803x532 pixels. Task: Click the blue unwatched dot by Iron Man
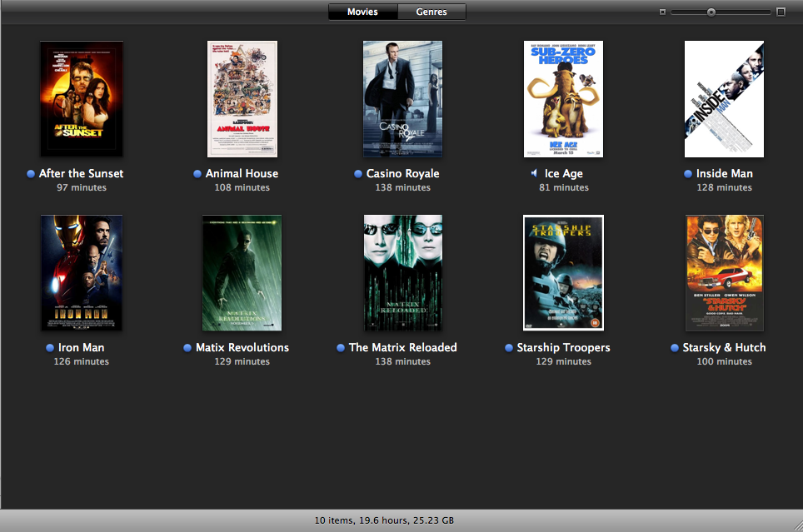pyautogui.click(x=50, y=348)
